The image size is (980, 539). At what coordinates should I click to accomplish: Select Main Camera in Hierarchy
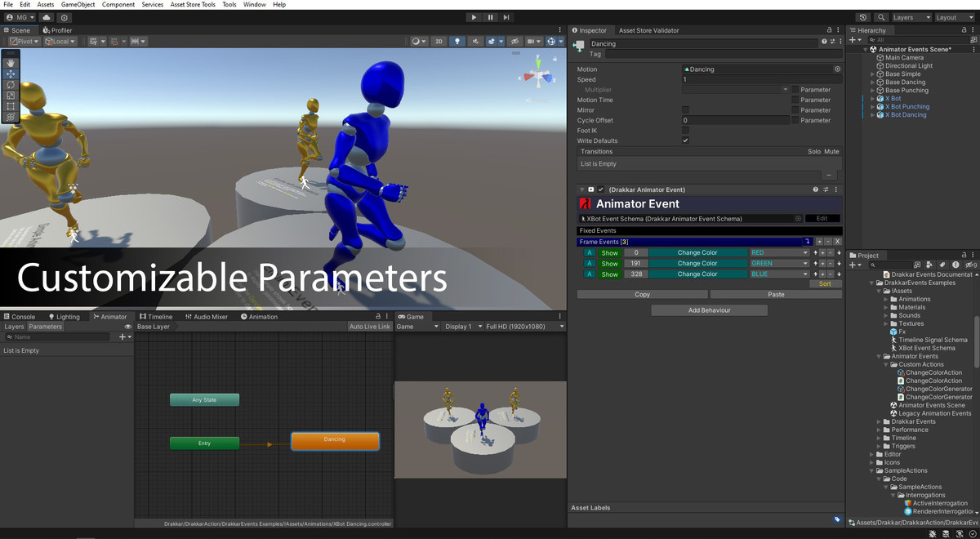pyautogui.click(x=904, y=58)
